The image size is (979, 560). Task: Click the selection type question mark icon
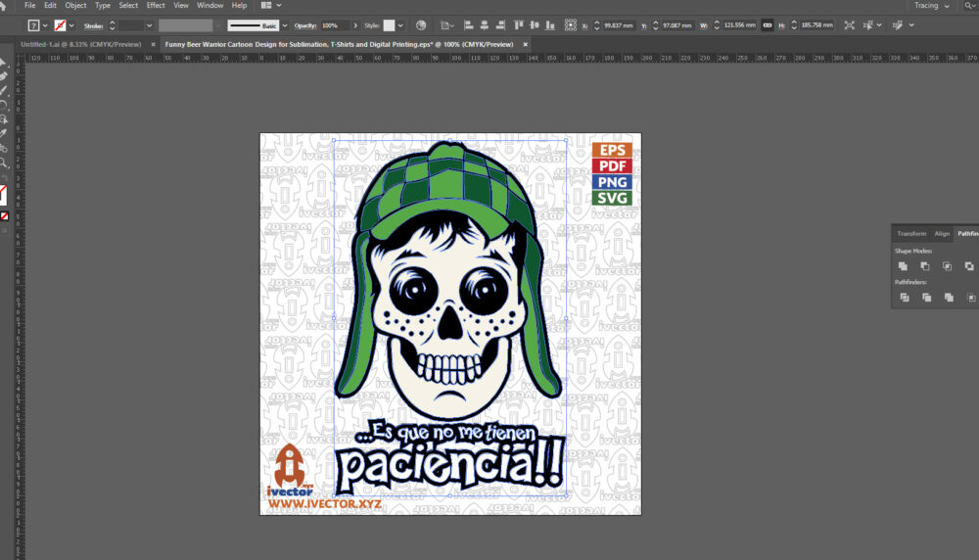click(x=33, y=25)
